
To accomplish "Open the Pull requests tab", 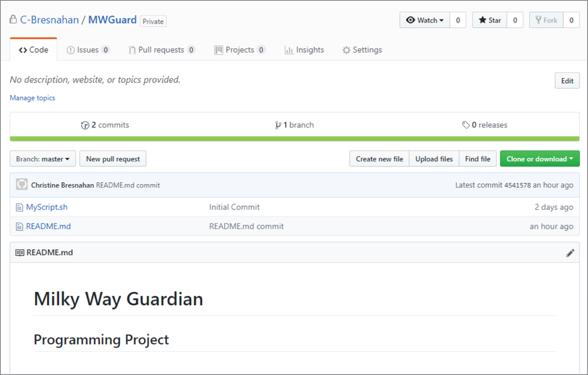I will click(x=162, y=50).
